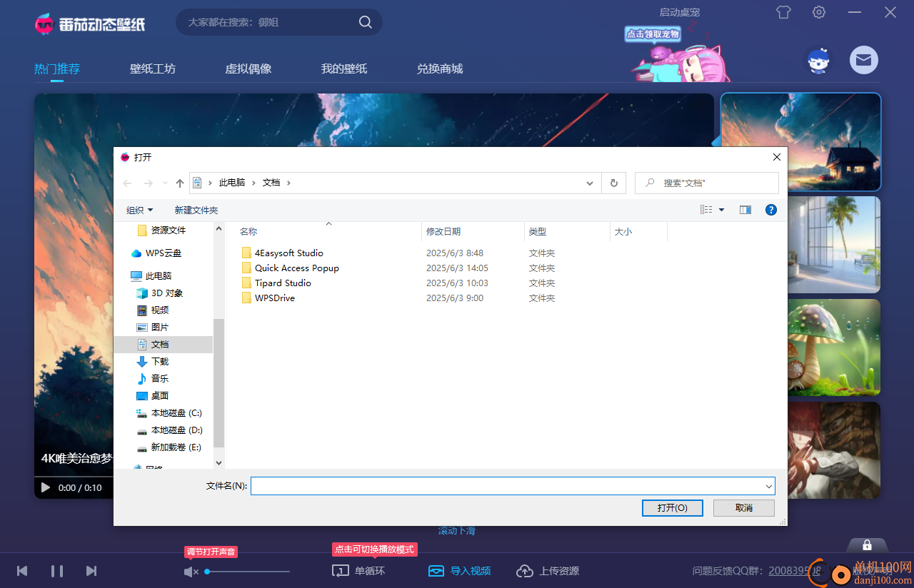Image resolution: width=914 pixels, height=588 pixels.
Task: Expand the chevron after 文档 in the breadcrumb
Action: click(x=288, y=183)
